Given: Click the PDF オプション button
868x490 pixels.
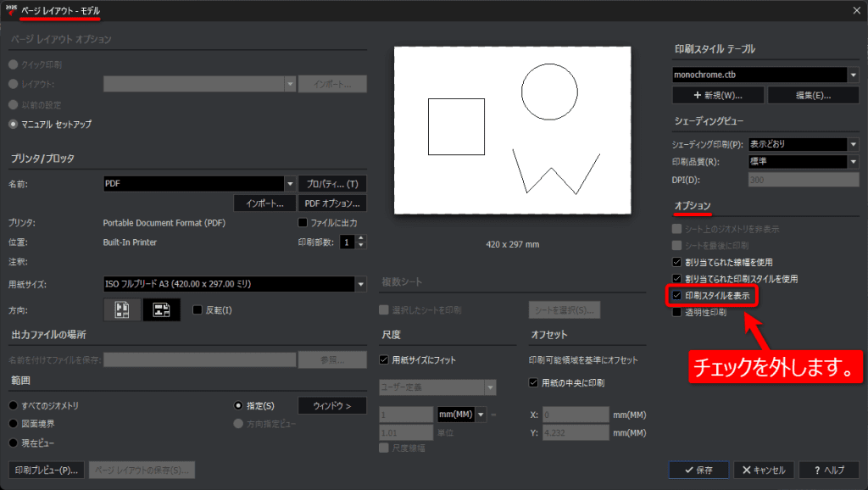Looking at the screenshot, I should coord(332,203).
